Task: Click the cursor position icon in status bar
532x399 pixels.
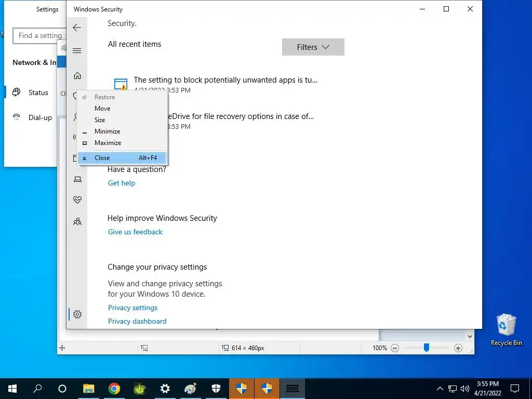Action: [x=62, y=348]
